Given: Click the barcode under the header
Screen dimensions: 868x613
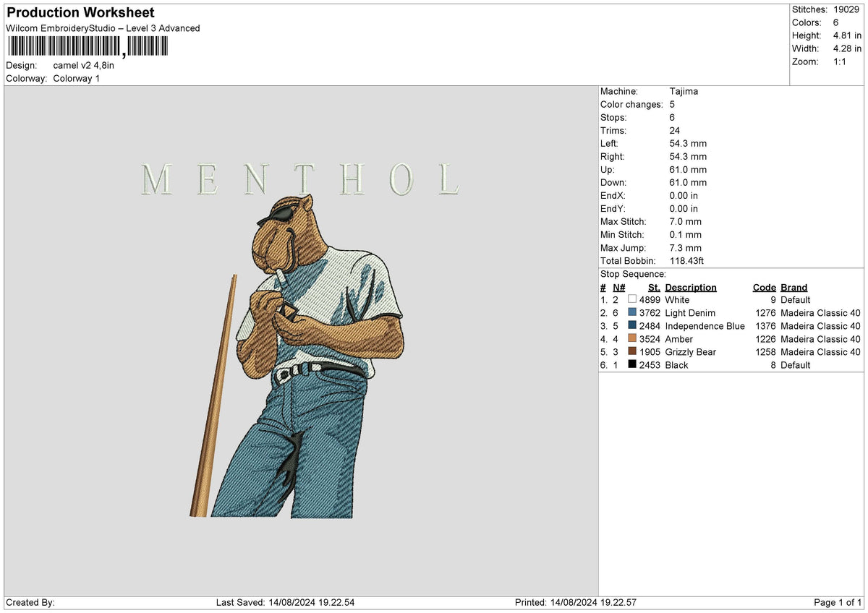Looking at the screenshot, I should [x=88, y=47].
